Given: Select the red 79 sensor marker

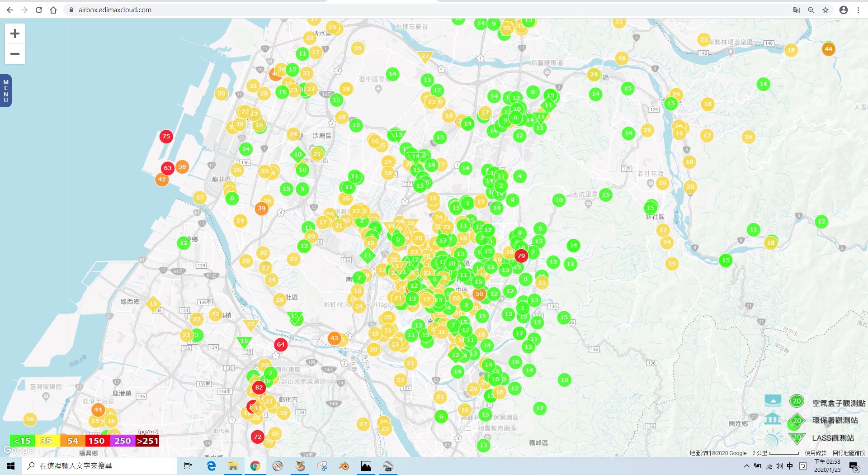Looking at the screenshot, I should click(x=521, y=256).
